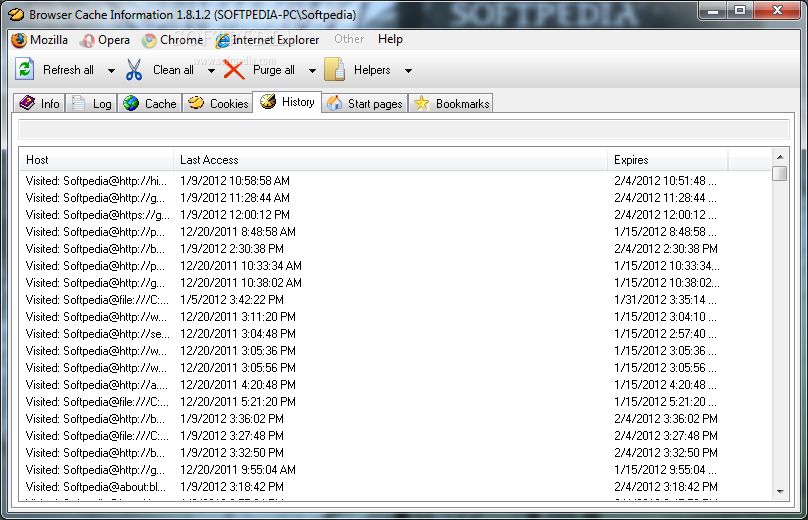Click expires value 1/15/2012 10:38:02
Screen dimensions: 808x520
tap(667, 283)
